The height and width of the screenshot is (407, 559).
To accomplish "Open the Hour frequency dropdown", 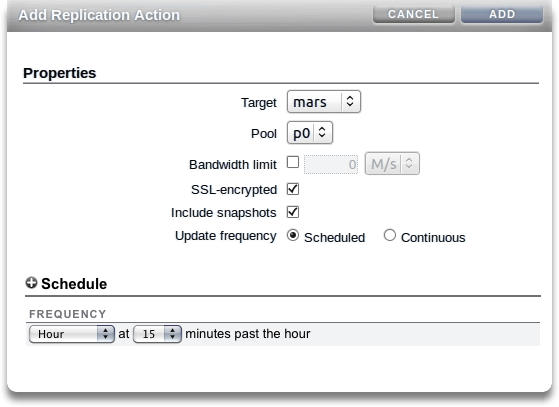I will [72, 334].
